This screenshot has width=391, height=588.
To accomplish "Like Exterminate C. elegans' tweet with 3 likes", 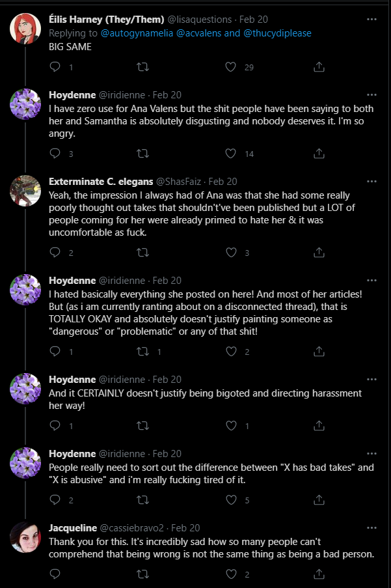I will (x=230, y=253).
